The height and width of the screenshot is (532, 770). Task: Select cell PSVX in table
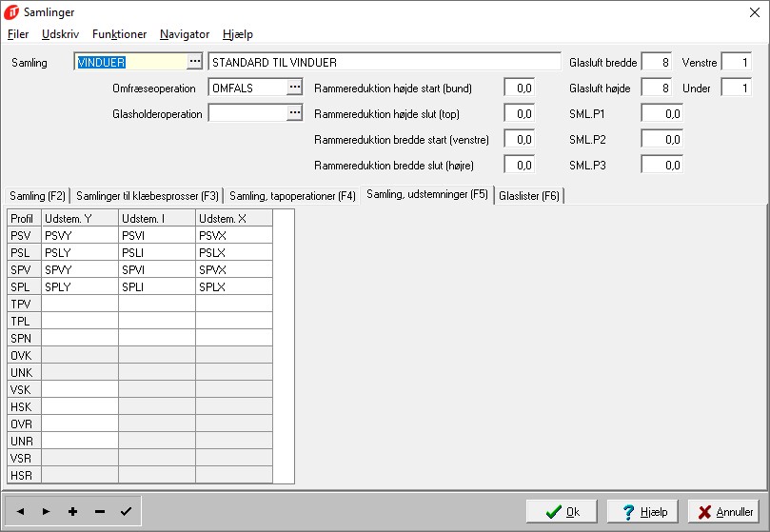[x=234, y=235]
